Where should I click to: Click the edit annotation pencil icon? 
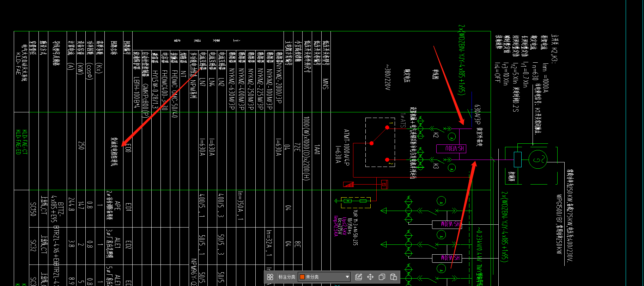359,277
